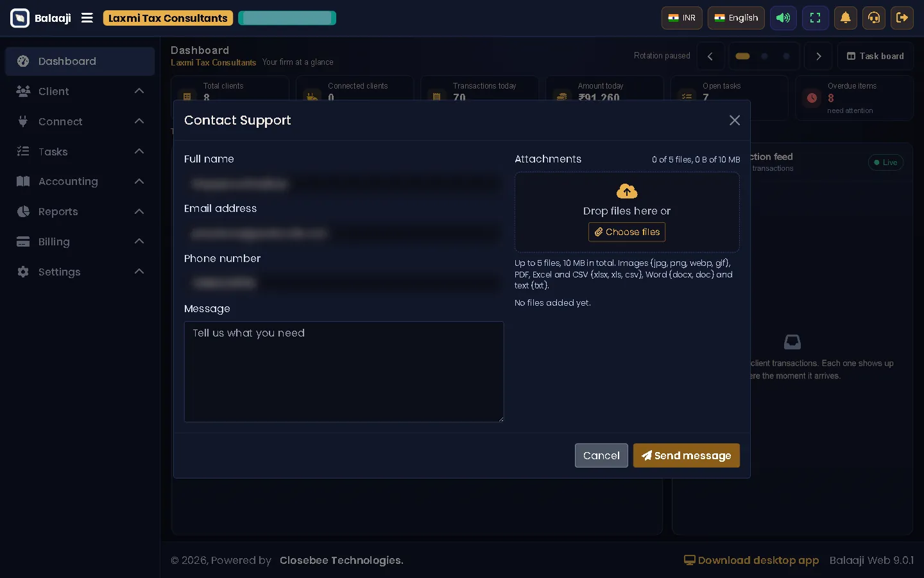
Task: Click the Billing card icon
Action: (23, 241)
